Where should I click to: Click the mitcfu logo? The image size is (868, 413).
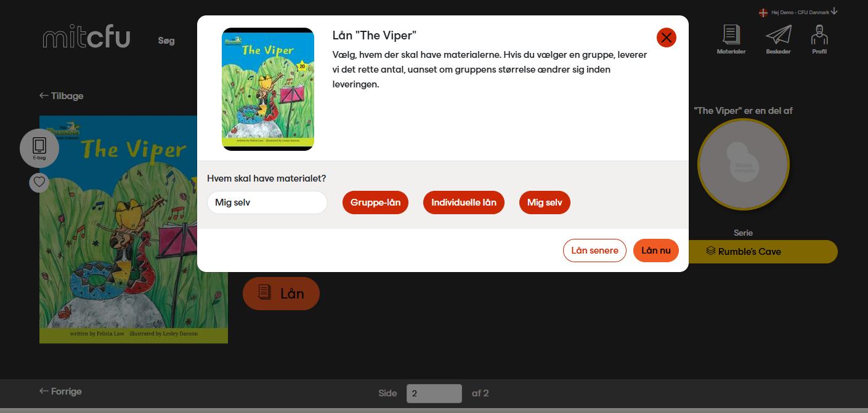pyautogui.click(x=86, y=38)
